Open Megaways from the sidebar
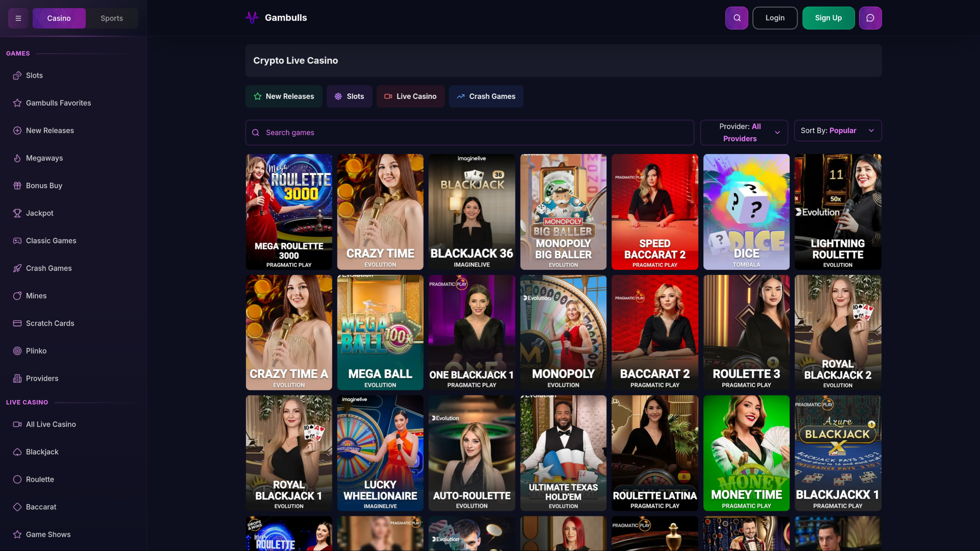The height and width of the screenshot is (551, 980). pos(44,158)
